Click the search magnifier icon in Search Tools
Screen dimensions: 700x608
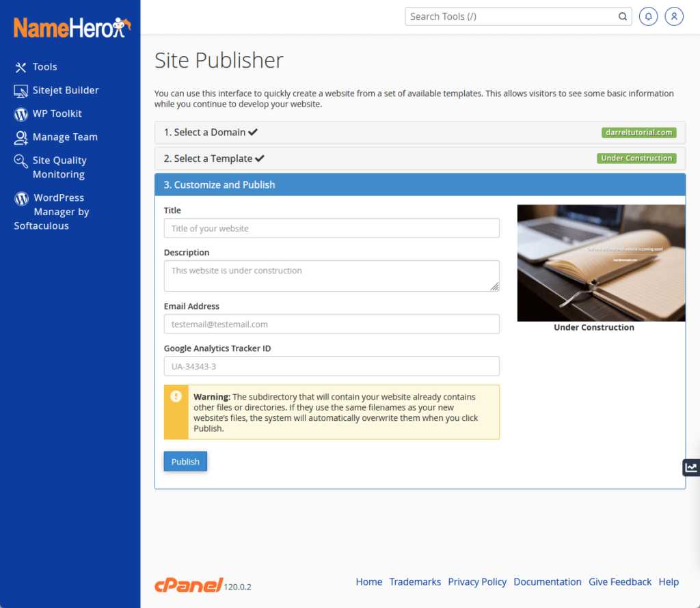622,16
